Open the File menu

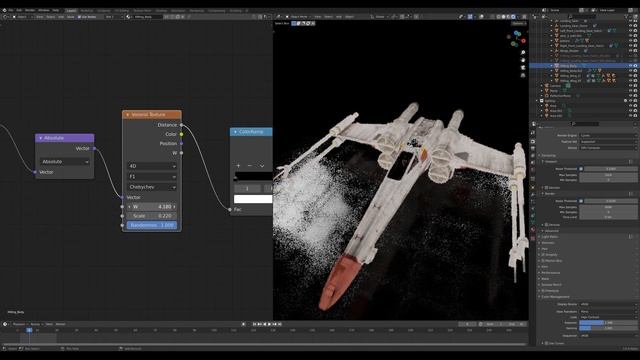pos(11,10)
